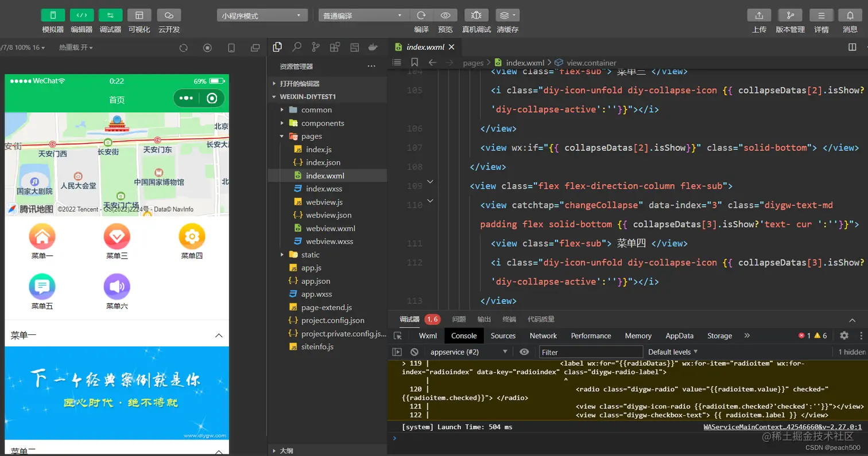Open the 小程序模式 mode dropdown
The width and height of the screenshot is (868, 456).
click(262, 15)
